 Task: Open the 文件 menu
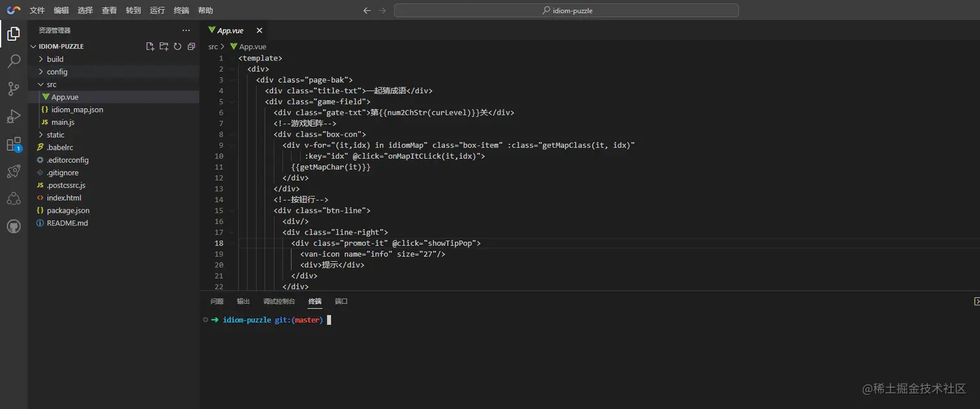click(37, 10)
